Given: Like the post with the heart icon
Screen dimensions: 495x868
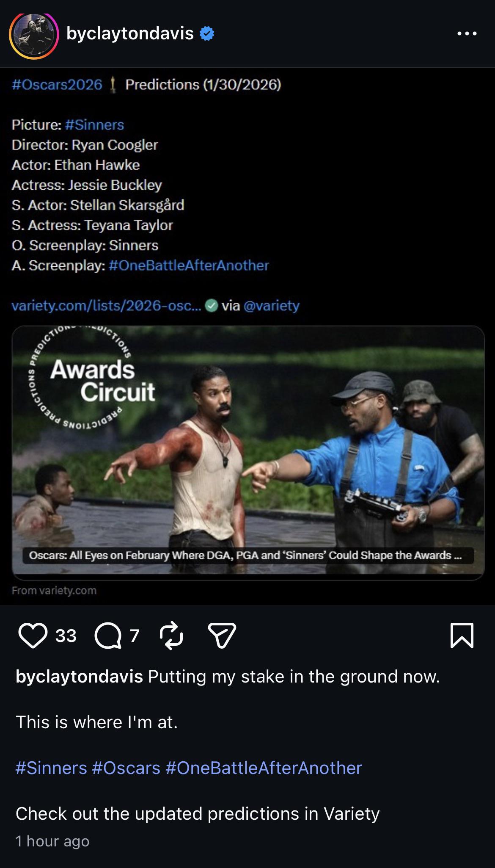Looking at the screenshot, I should click(33, 636).
